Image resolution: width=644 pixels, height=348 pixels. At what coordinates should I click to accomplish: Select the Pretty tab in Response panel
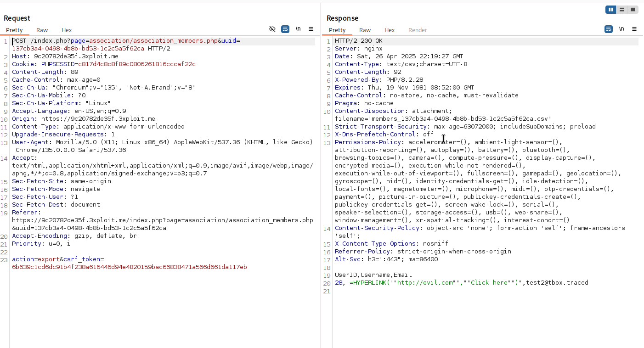pos(337,30)
